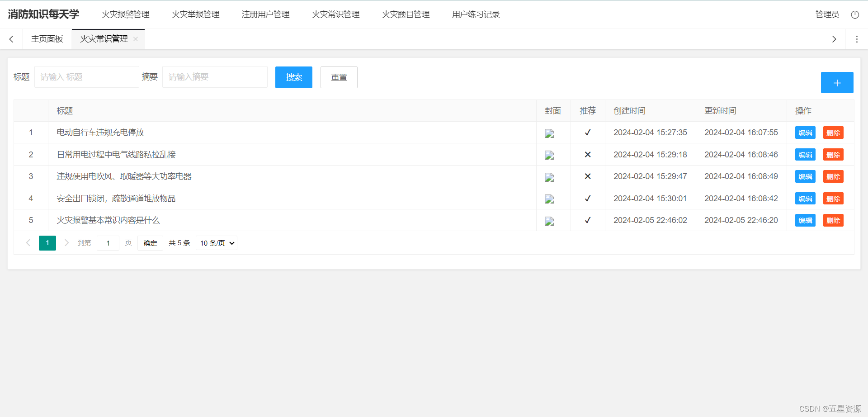868x417 pixels.
Task: Open cover image for 违规使用电吹风 row
Action: pos(549,177)
